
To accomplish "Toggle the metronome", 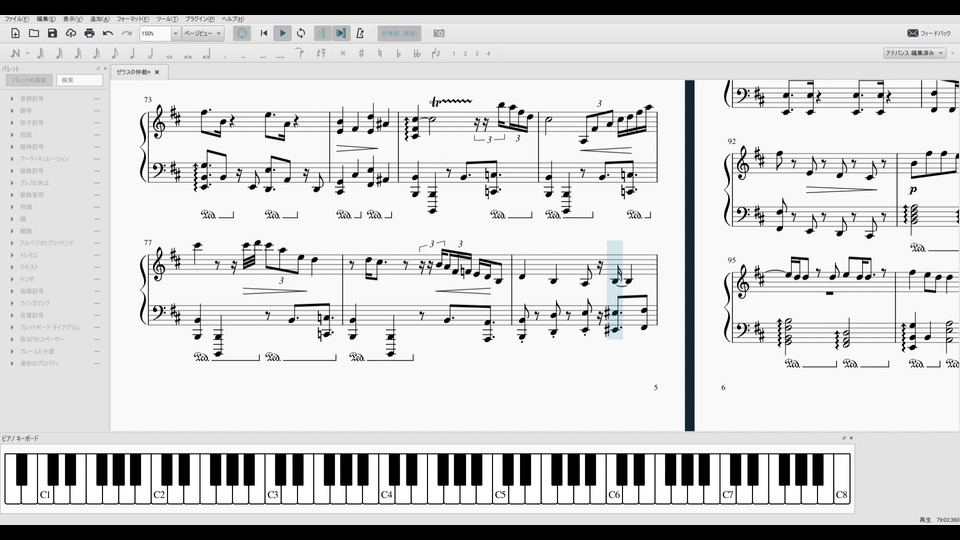I will point(360,33).
